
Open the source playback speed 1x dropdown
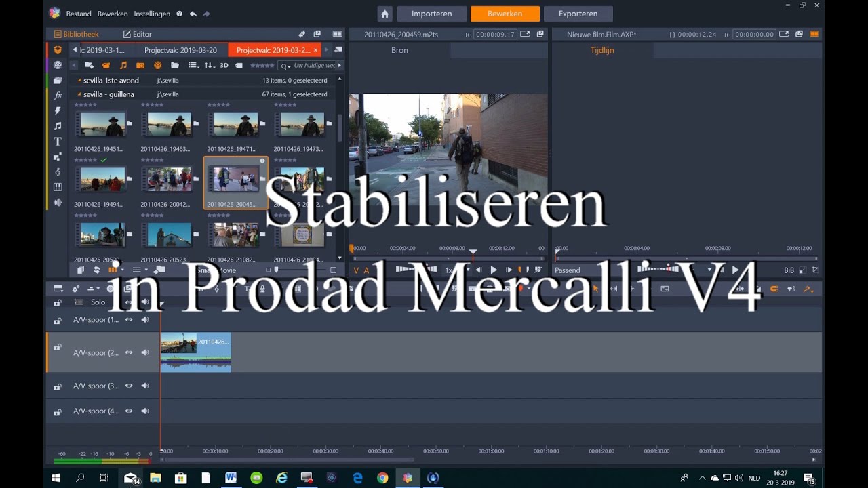point(457,270)
